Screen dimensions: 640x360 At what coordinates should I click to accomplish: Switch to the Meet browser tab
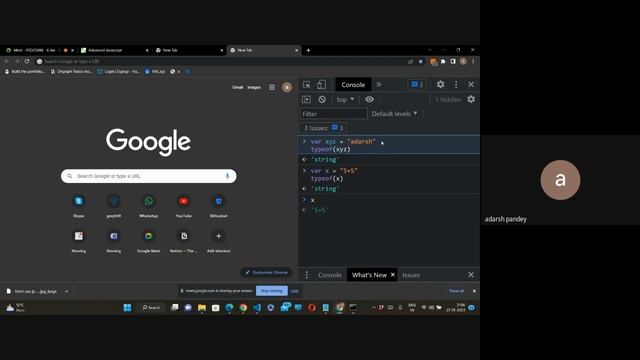tap(40, 50)
